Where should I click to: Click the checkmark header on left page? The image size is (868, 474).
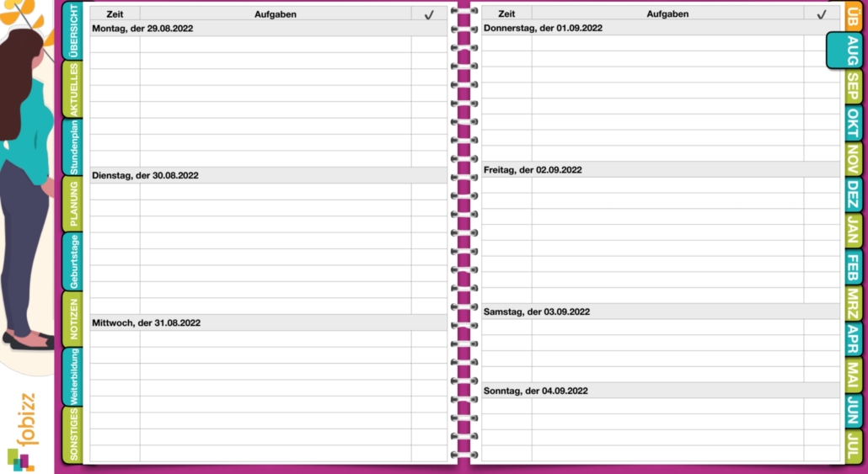click(x=429, y=14)
